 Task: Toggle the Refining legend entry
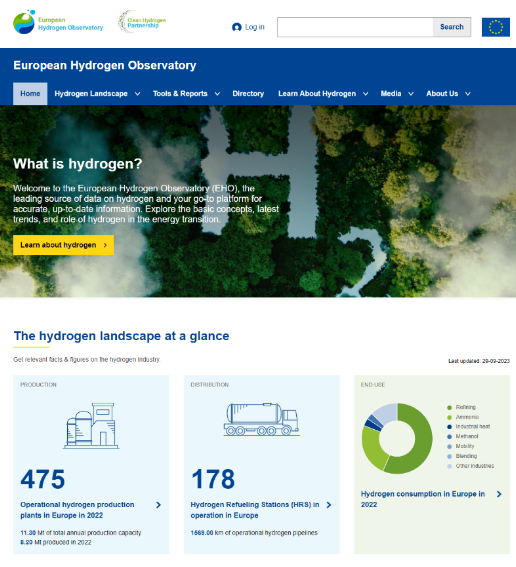click(x=461, y=407)
